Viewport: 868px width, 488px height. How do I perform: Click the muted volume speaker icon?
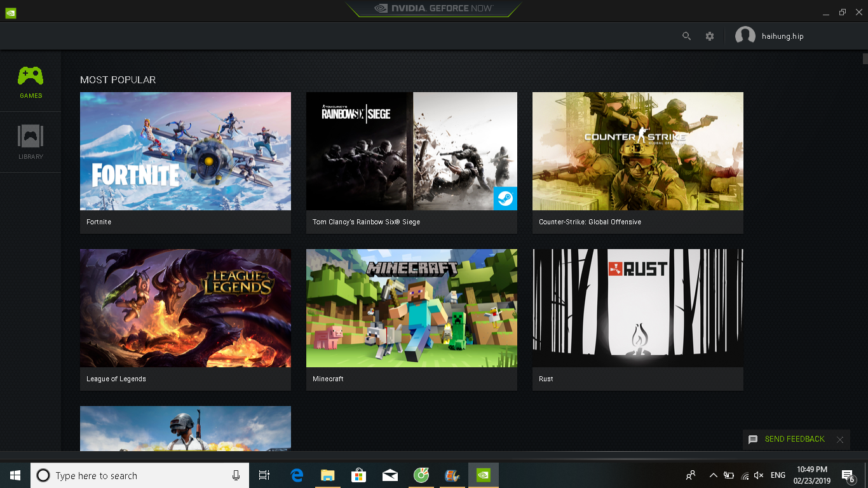coord(758,475)
